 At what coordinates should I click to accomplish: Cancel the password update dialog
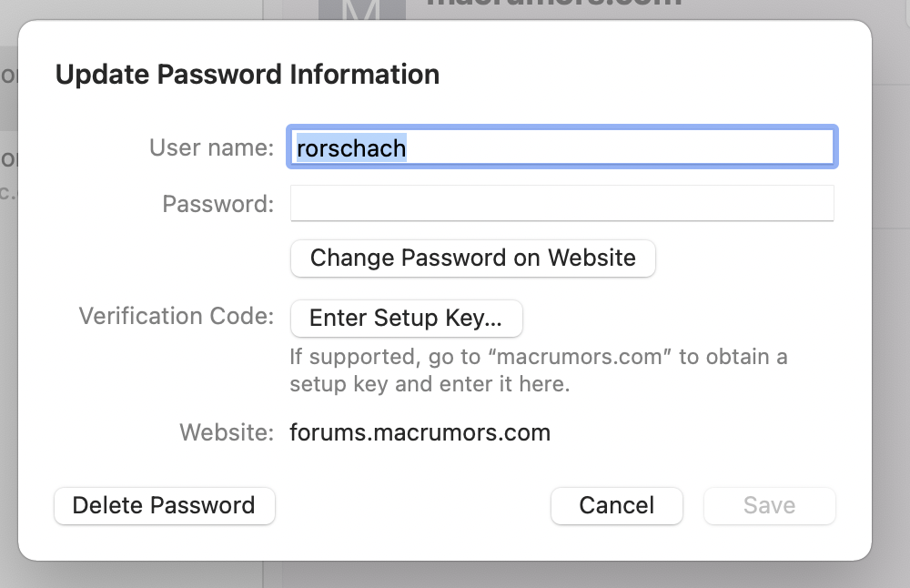click(616, 505)
